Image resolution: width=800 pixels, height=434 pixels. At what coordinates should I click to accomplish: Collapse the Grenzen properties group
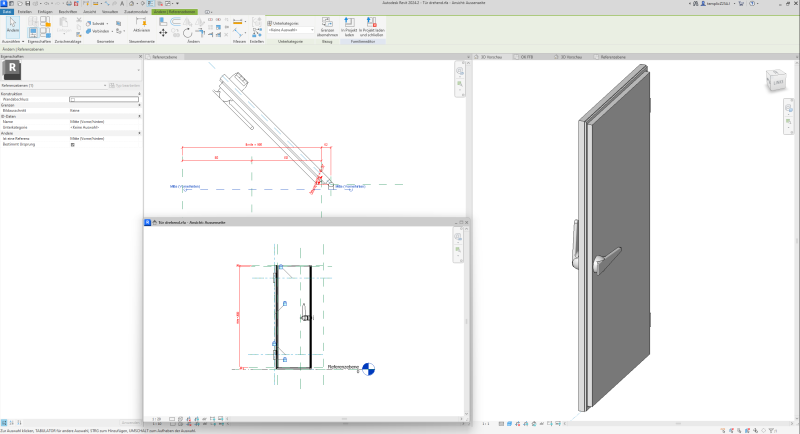[139, 105]
